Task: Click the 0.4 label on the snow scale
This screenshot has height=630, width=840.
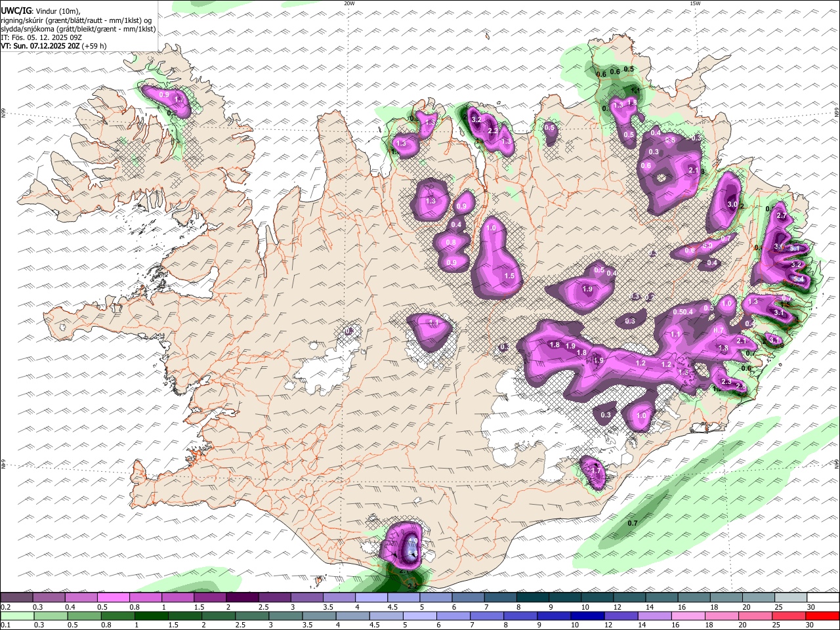Action: [x=70, y=607]
